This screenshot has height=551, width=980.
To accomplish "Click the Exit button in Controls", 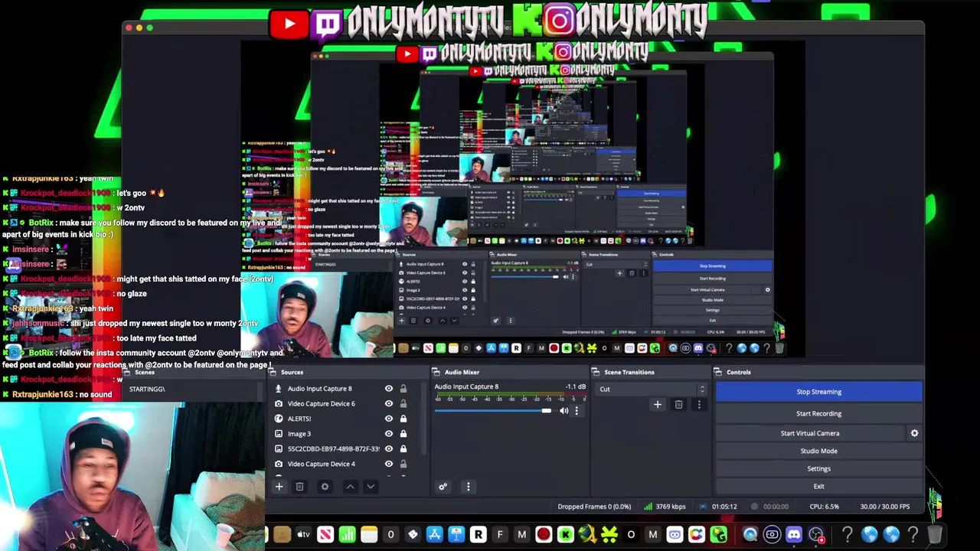I will click(818, 487).
